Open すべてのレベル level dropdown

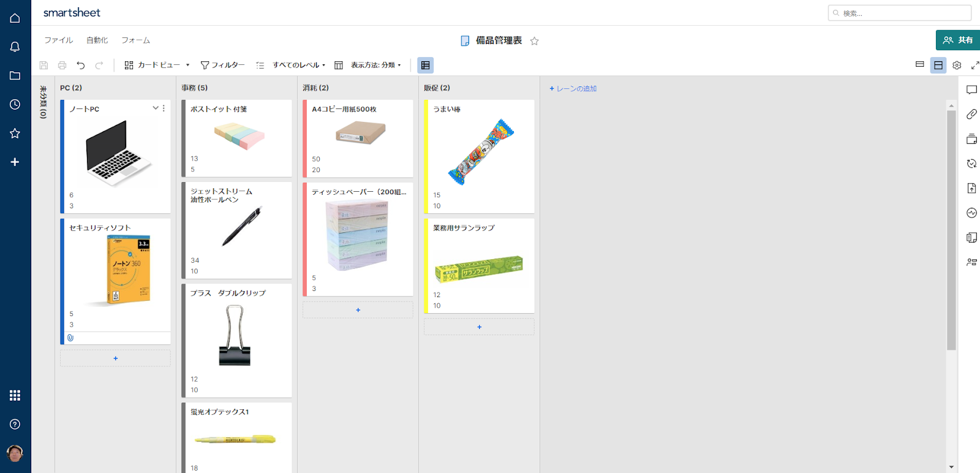point(299,65)
